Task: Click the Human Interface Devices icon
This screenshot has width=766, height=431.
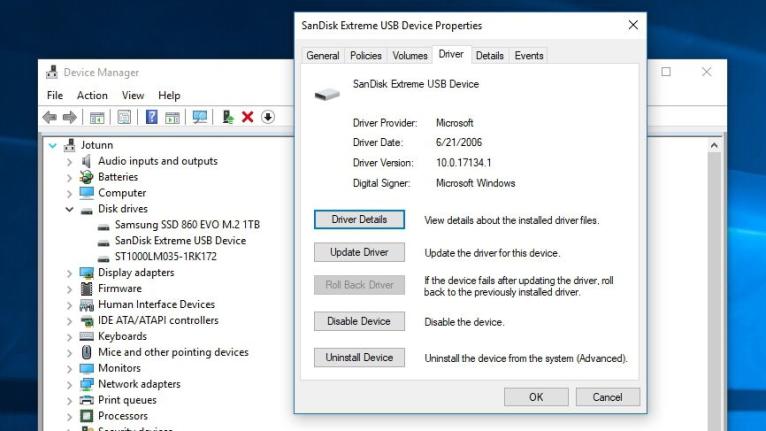Action: [x=86, y=305]
